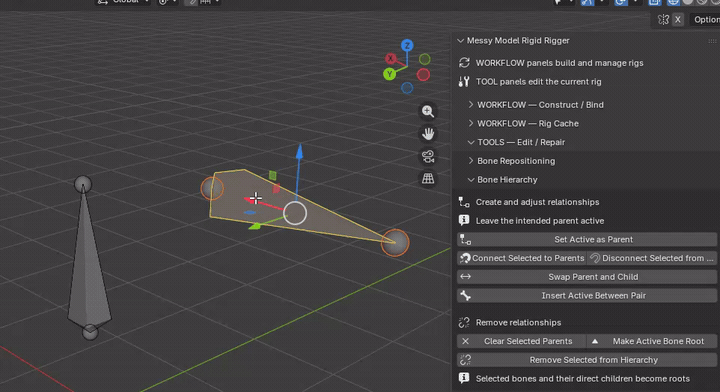Viewport: 720px width, 392px height.
Task: Select top sphere joint of grey bone
Action: [x=83, y=184]
